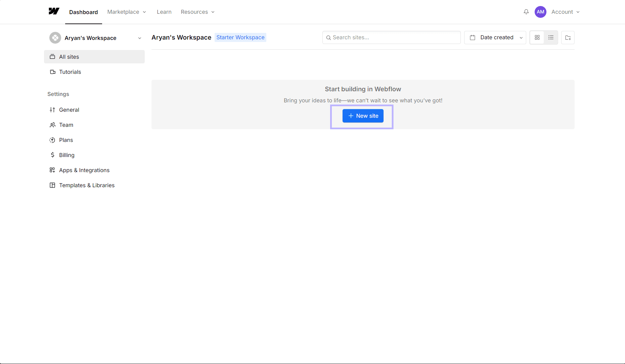Click the search magnifier icon

click(x=328, y=38)
